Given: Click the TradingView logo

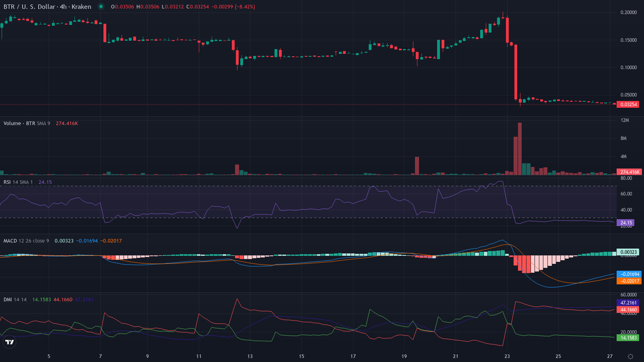Looking at the screenshot, I should 9,342.
